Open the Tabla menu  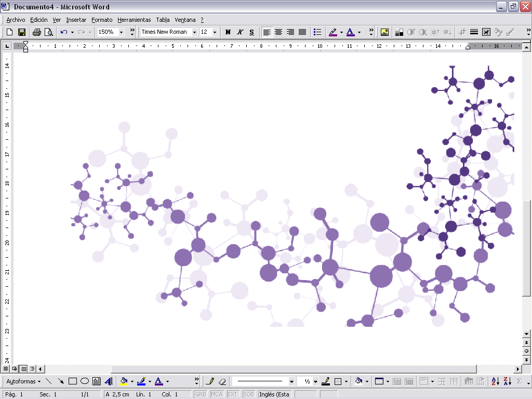pos(163,20)
